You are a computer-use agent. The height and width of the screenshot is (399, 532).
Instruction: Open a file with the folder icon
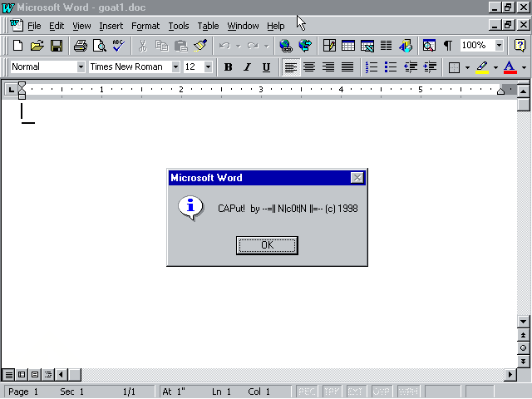click(37, 46)
